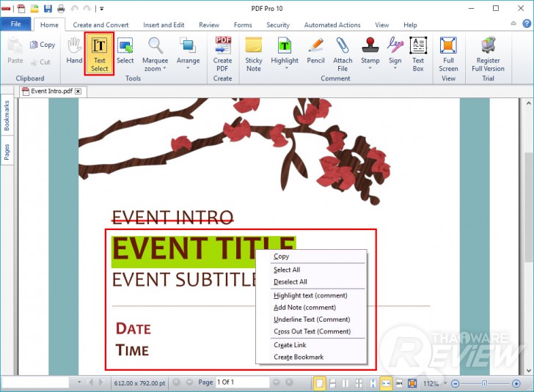Open the Insert and Edit tab
The image size is (534, 392).
(164, 25)
